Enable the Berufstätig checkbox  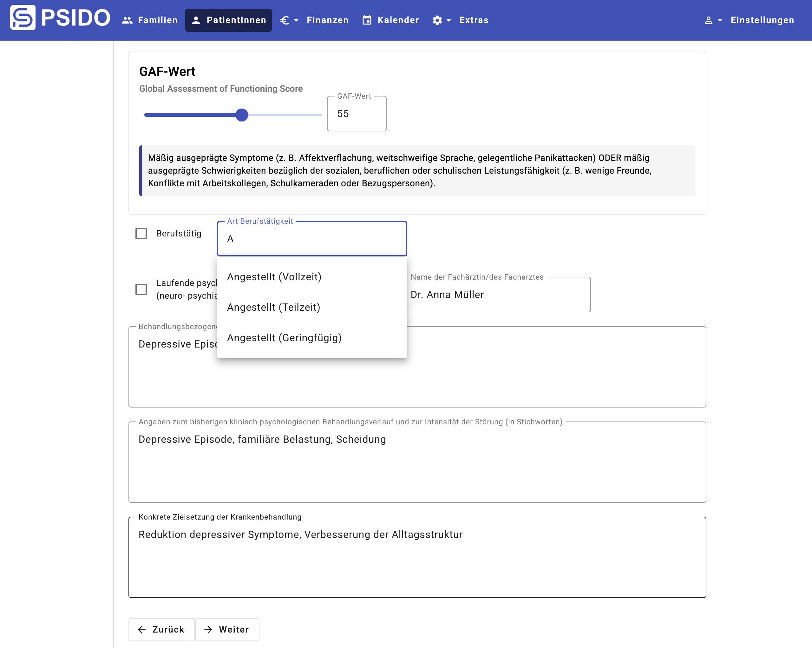click(141, 234)
